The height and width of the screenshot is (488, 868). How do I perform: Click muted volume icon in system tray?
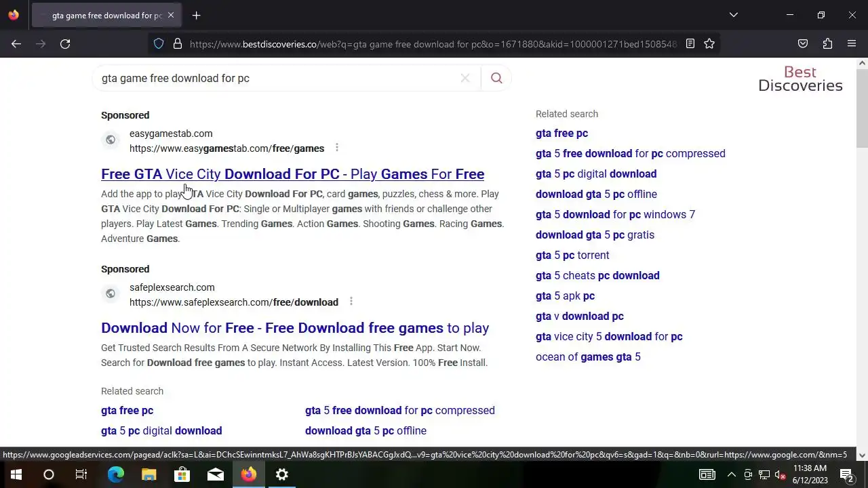click(781, 474)
